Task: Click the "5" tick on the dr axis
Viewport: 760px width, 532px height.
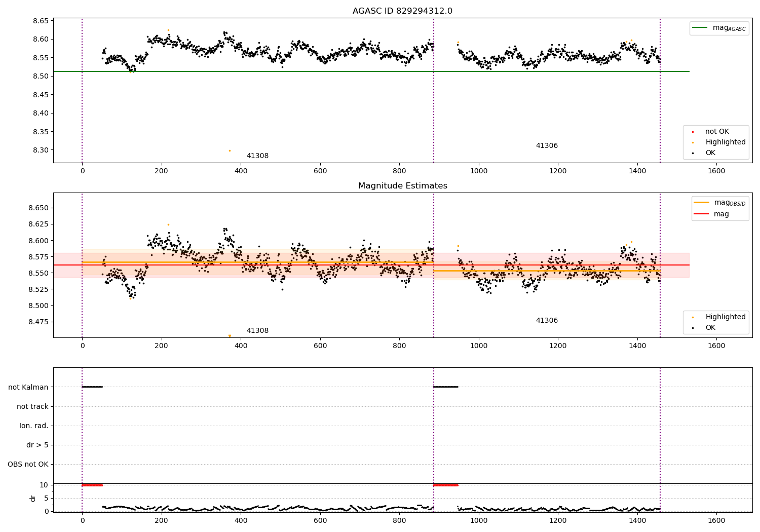Action: (x=47, y=499)
